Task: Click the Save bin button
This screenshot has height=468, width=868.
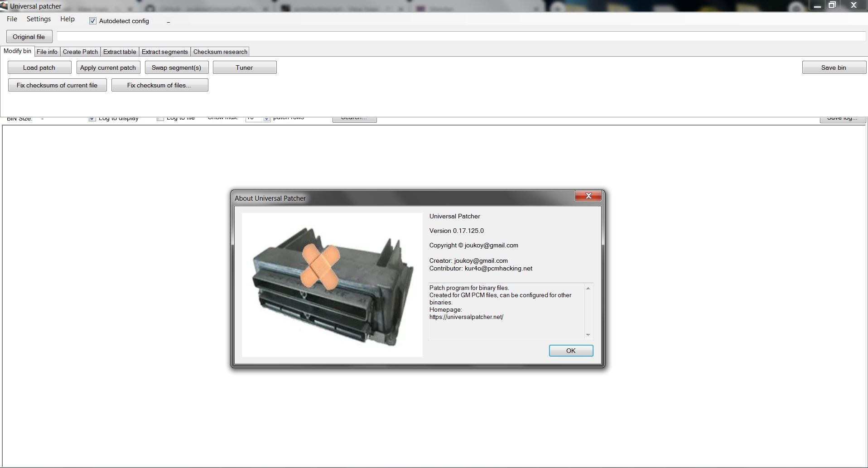Action: [x=834, y=68]
